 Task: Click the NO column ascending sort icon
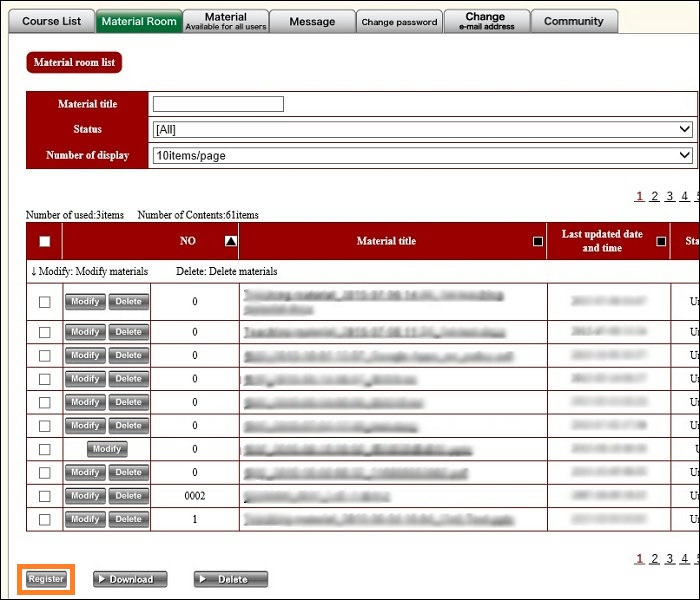pyautogui.click(x=231, y=241)
